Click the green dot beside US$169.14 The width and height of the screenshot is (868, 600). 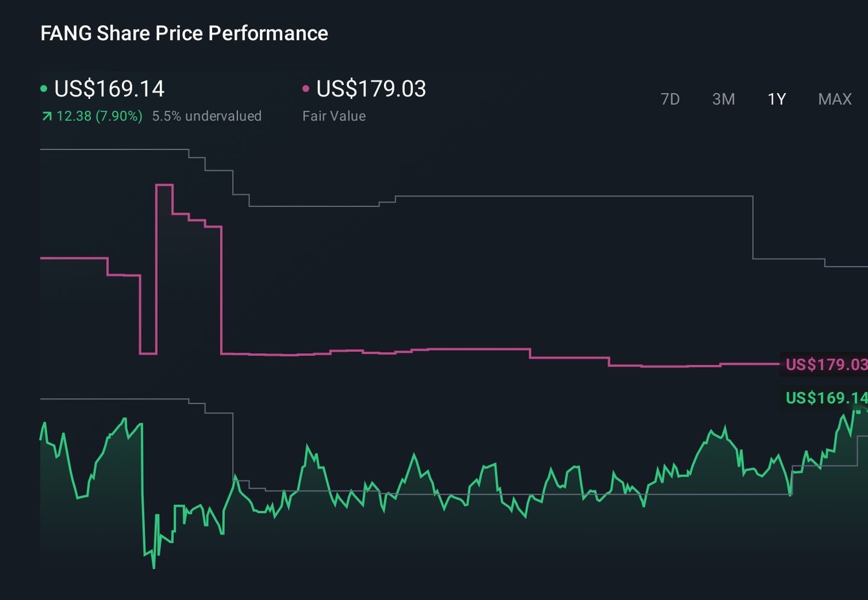44,89
